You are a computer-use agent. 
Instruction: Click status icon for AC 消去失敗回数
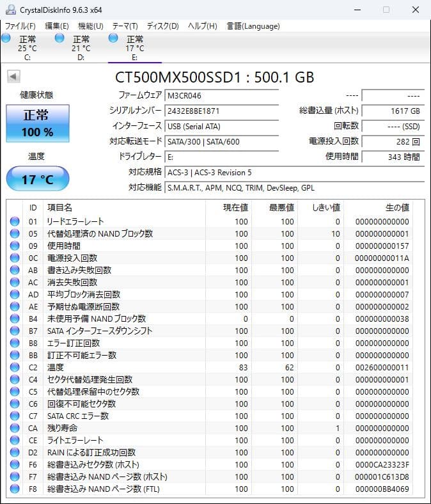coord(15,282)
